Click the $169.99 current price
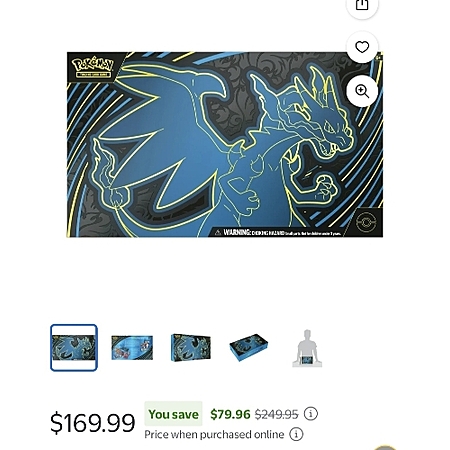 coord(93,423)
